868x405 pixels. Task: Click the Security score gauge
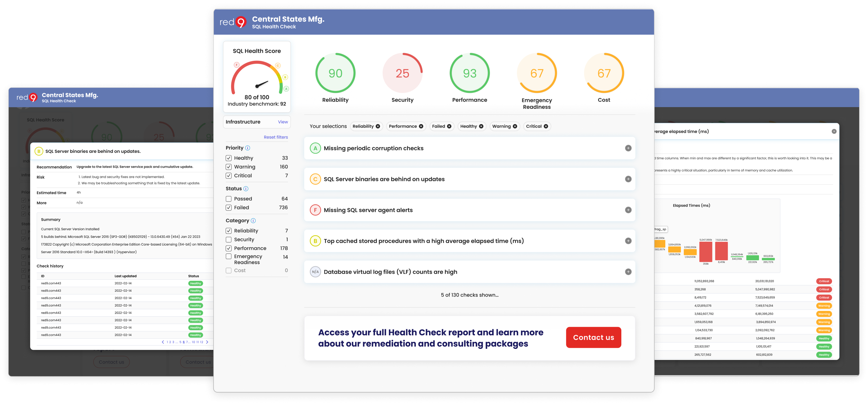point(402,73)
